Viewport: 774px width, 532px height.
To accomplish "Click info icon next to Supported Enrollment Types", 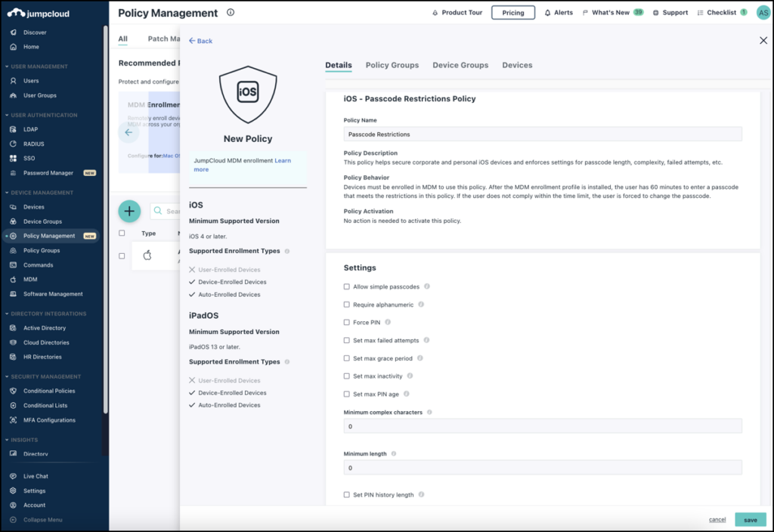I will coord(287,251).
